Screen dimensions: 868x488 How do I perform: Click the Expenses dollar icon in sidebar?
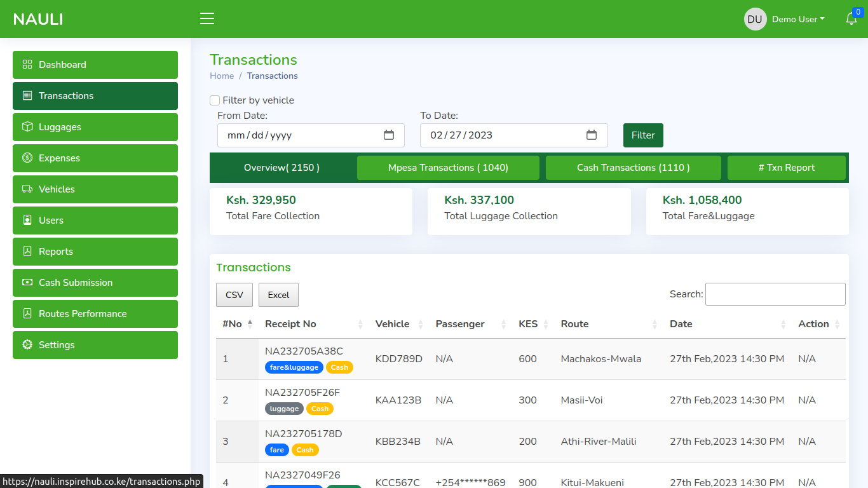click(27, 158)
